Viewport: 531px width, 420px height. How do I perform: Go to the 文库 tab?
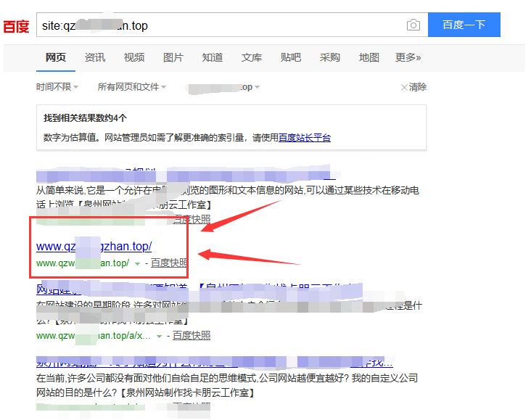tap(252, 57)
